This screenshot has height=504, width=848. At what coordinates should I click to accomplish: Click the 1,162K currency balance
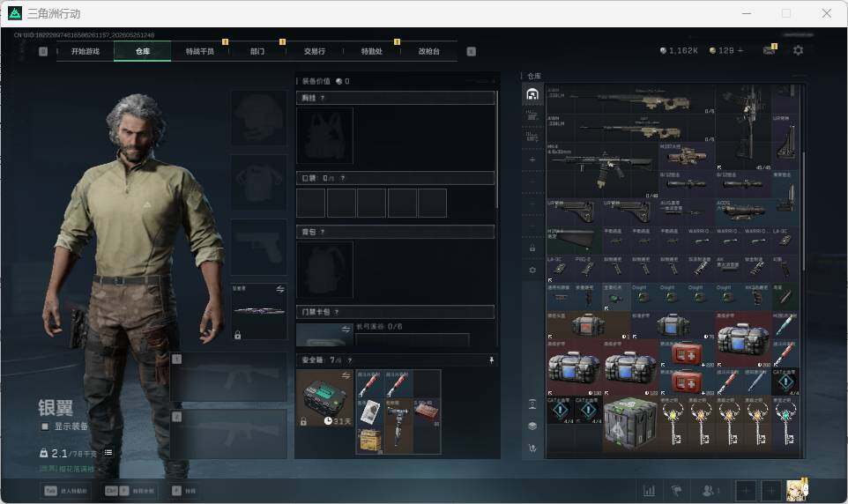(679, 50)
